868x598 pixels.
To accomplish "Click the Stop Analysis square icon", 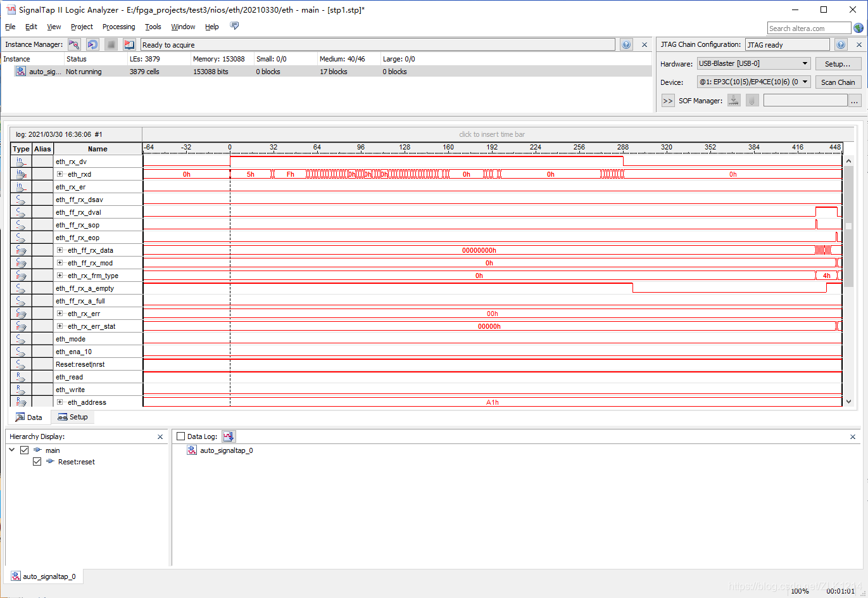I will (x=111, y=44).
